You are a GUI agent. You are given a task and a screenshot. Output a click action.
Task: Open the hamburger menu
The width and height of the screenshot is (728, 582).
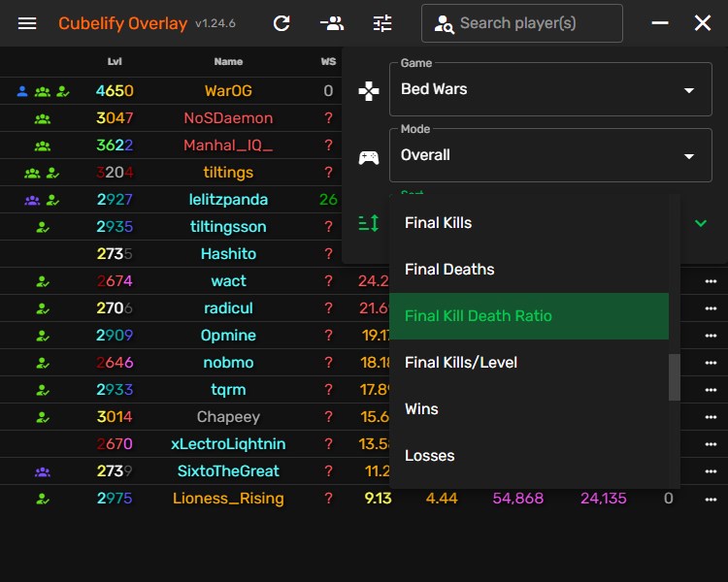coord(27,23)
